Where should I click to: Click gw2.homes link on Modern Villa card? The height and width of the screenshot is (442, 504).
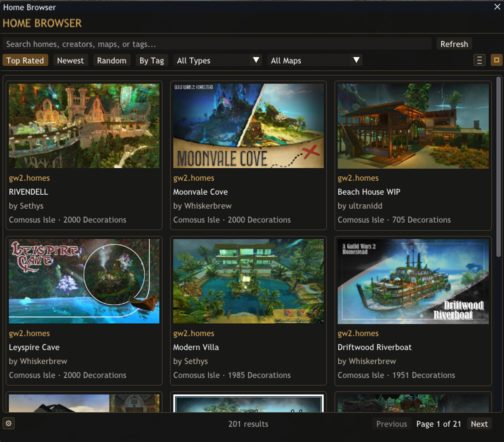click(x=194, y=333)
